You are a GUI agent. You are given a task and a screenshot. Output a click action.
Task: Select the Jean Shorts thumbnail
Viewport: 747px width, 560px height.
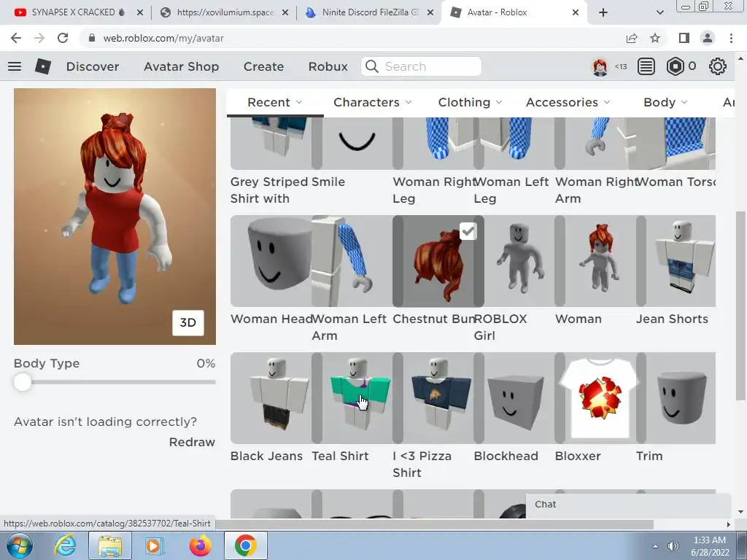(676, 261)
